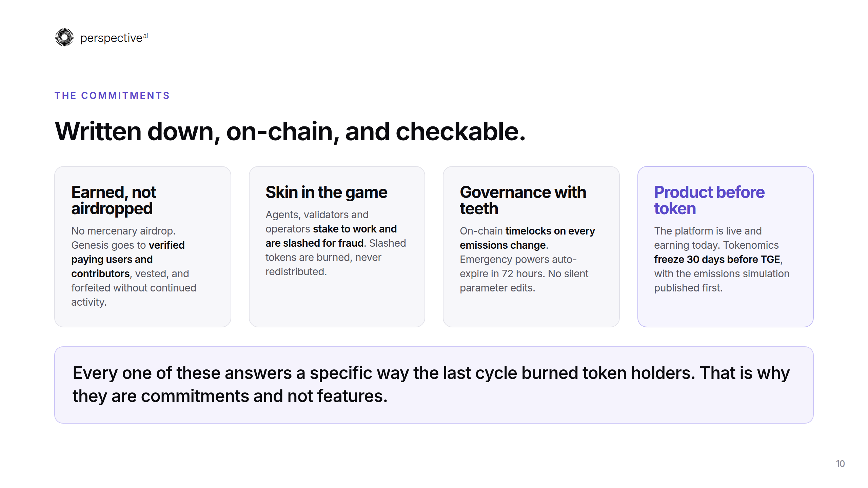The width and height of the screenshot is (868, 488).
Task: Click 'verified paying users and contributors' bold text
Action: [128, 259]
